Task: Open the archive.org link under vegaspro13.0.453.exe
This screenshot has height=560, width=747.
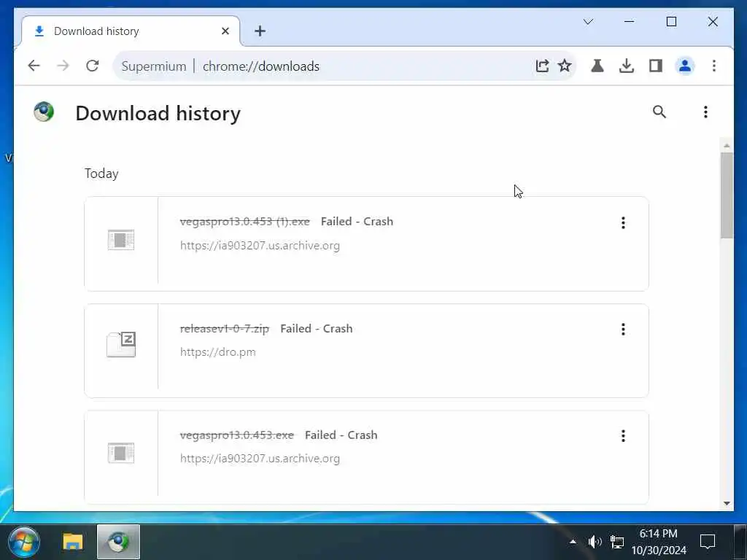Action: coord(260,459)
